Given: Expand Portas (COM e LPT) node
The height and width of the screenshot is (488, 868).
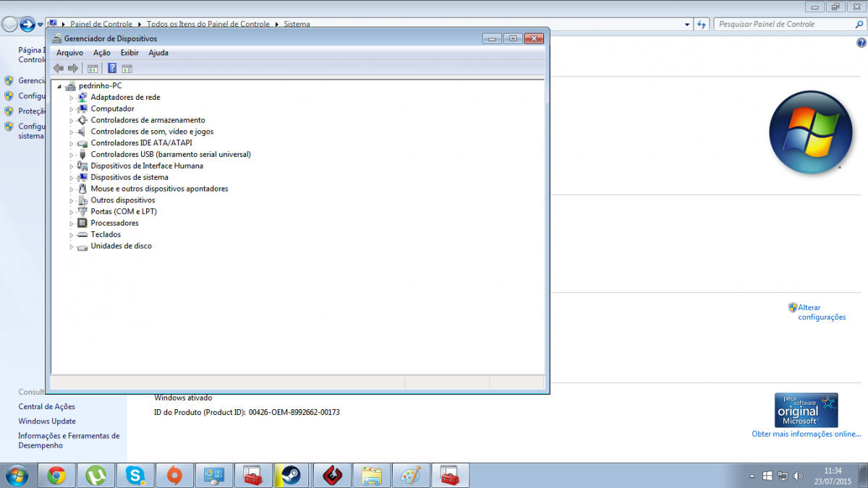Looking at the screenshot, I should (72, 212).
